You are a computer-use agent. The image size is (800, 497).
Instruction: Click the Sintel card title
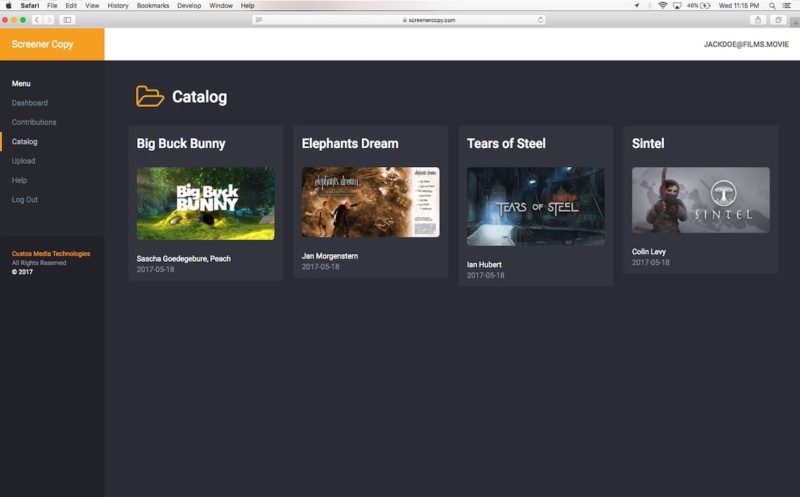click(648, 143)
